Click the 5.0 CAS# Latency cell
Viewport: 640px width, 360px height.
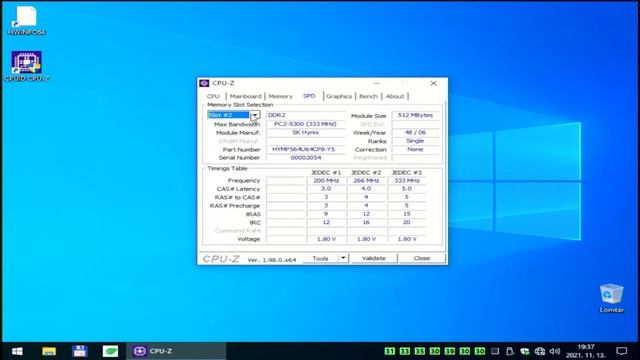point(407,189)
